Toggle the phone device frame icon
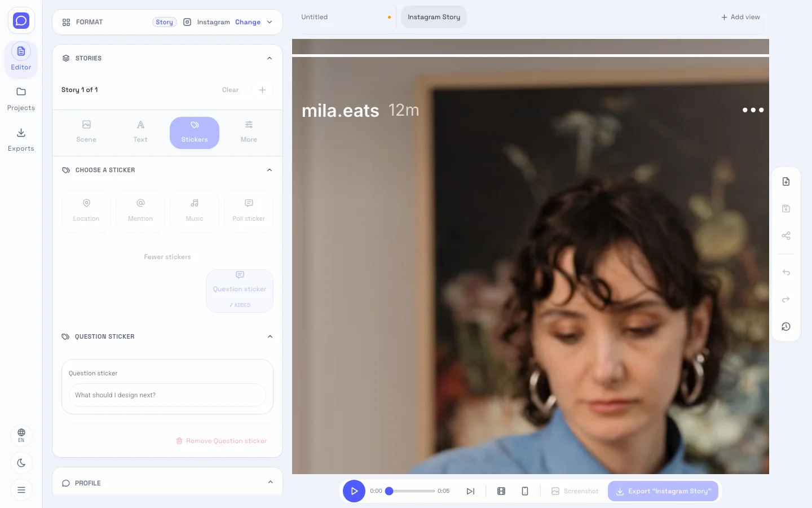 pyautogui.click(x=525, y=491)
